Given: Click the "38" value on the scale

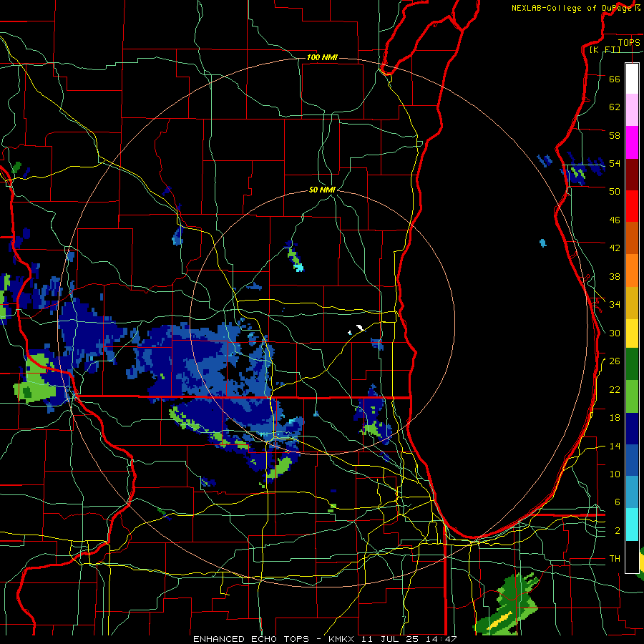Looking at the screenshot, I should coord(615,277).
